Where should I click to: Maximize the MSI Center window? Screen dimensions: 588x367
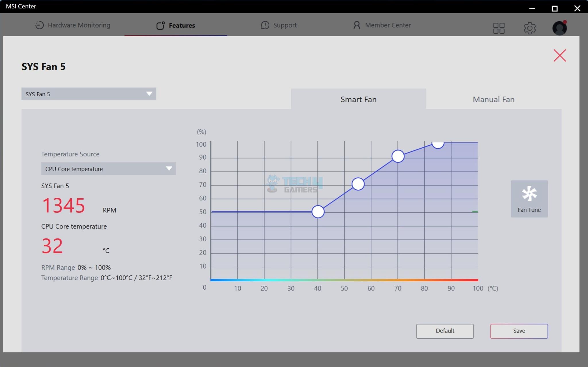pyautogui.click(x=554, y=8)
